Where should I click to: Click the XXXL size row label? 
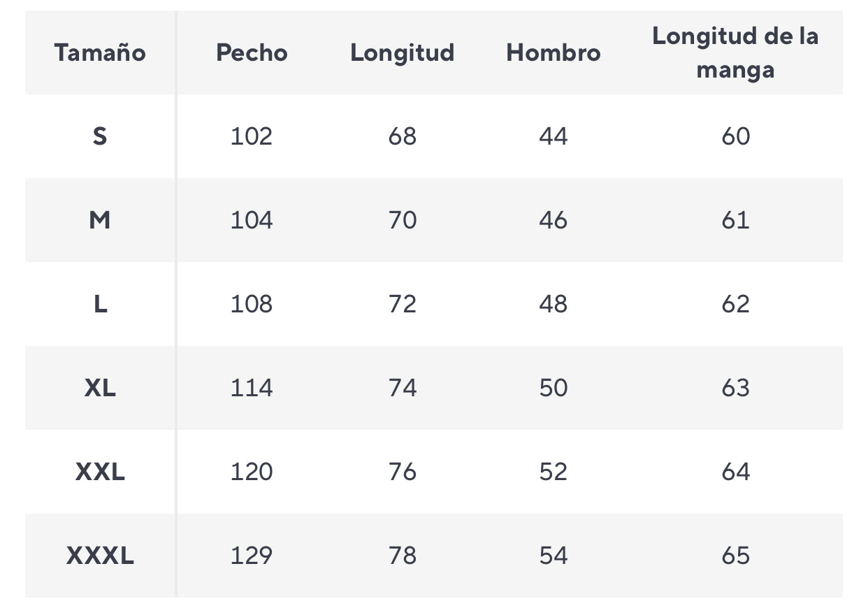tap(100, 556)
